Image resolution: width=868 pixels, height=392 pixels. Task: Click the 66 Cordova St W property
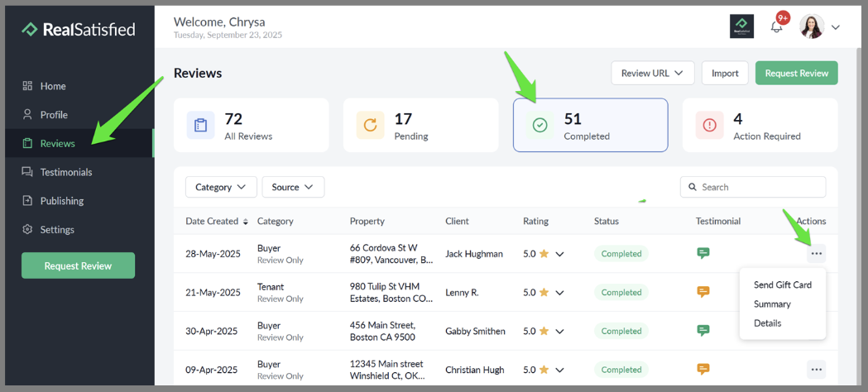[x=391, y=254]
